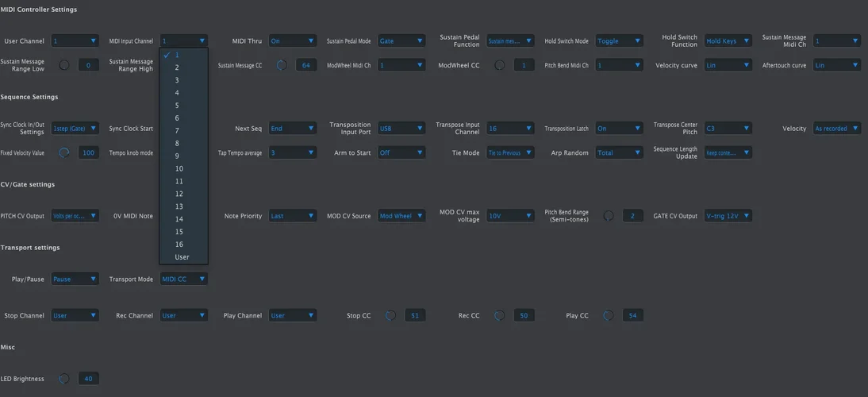The height and width of the screenshot is (397, 868).
Task: Open the Transposition Latch dropdown
Action: click(x=620, y=129)
